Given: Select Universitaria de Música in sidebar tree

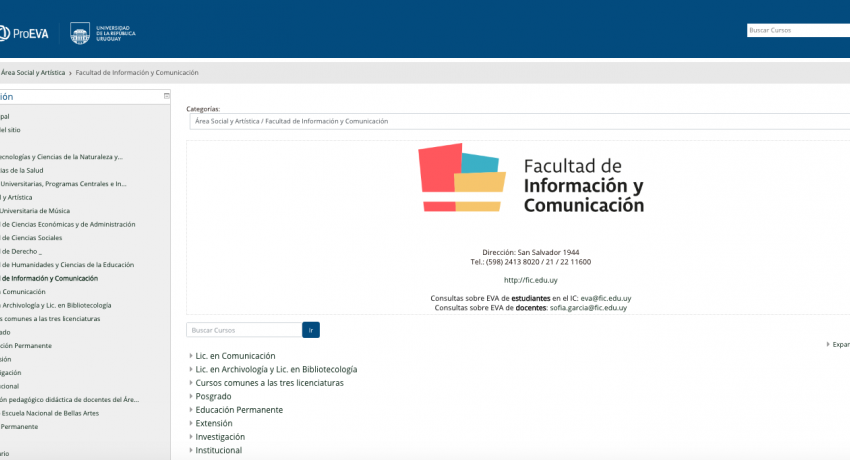Looking at the screenshot, I should pos(35,211).
